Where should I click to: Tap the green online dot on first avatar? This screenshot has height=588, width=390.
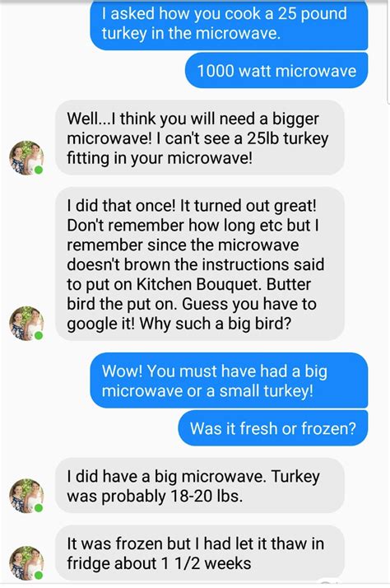[38, 170]
